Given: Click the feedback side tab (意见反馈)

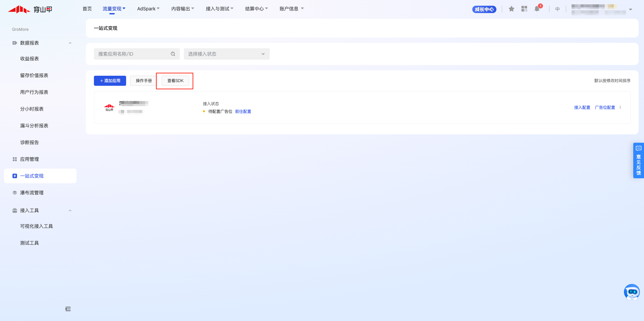Looking at the screenshot, I should (x=638, y=161).
